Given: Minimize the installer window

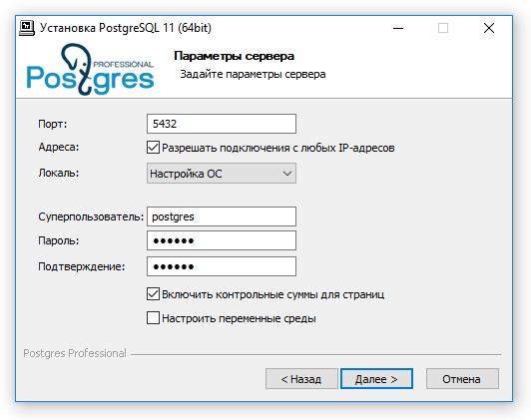Looking at the screenshot, I should point(398,28).
